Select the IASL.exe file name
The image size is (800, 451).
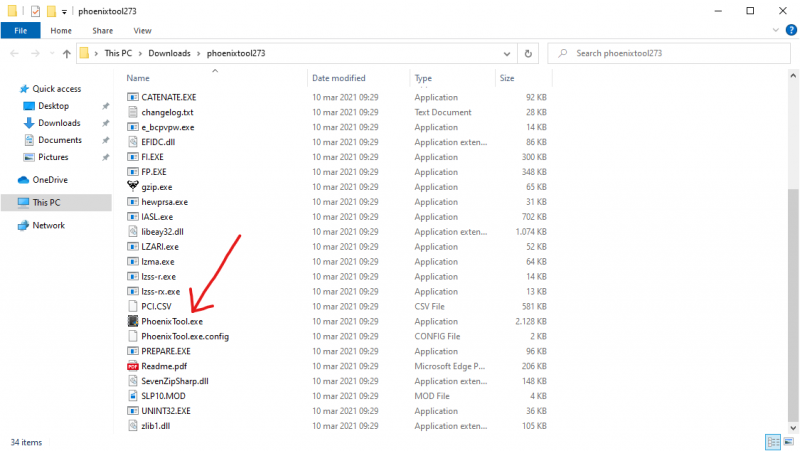[157, 216]
